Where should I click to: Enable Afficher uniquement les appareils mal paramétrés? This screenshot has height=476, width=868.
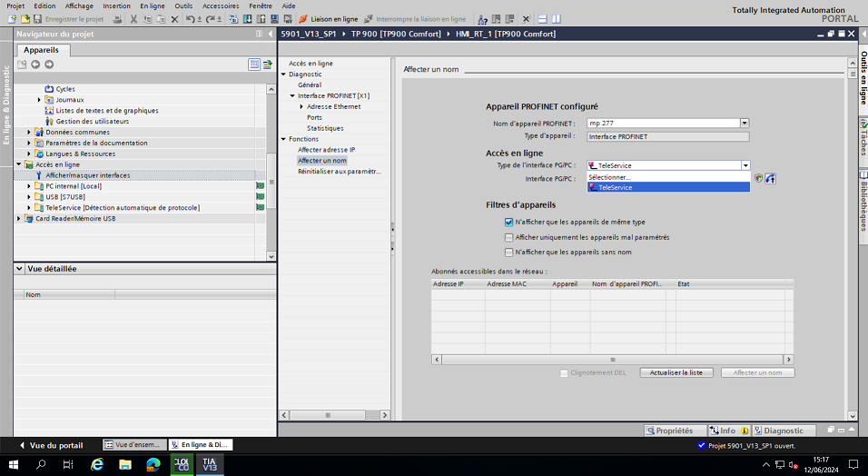[x=509, y=237]
